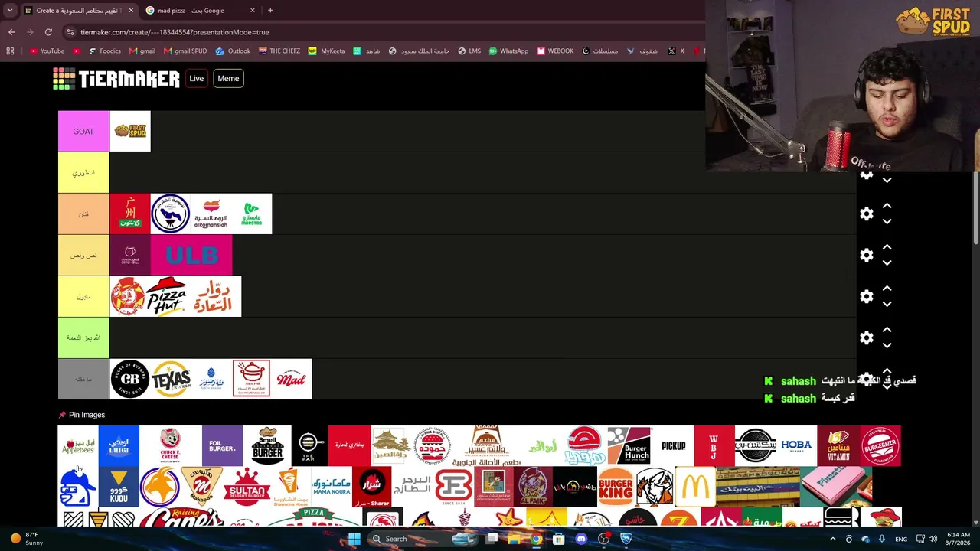Select the red Mad pizza logo tile
The image size is (980, 551).
click(x=292, y=379)
